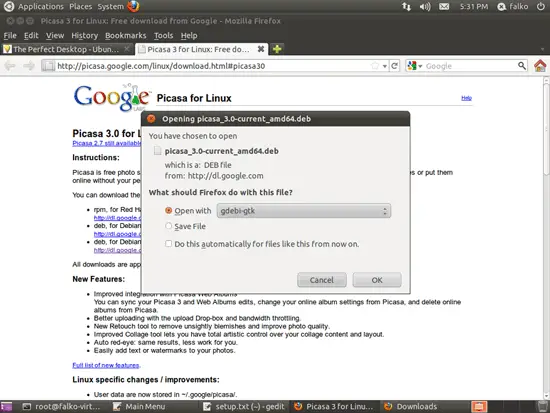
Task: Open the Applications menu
Action: tap(41, 6)
